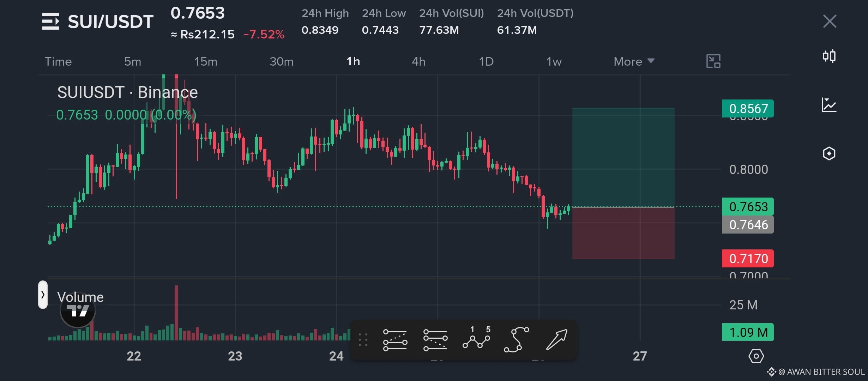Select the green take-profit zone of long position
This screenshot has height=381, width=868.
623,157
